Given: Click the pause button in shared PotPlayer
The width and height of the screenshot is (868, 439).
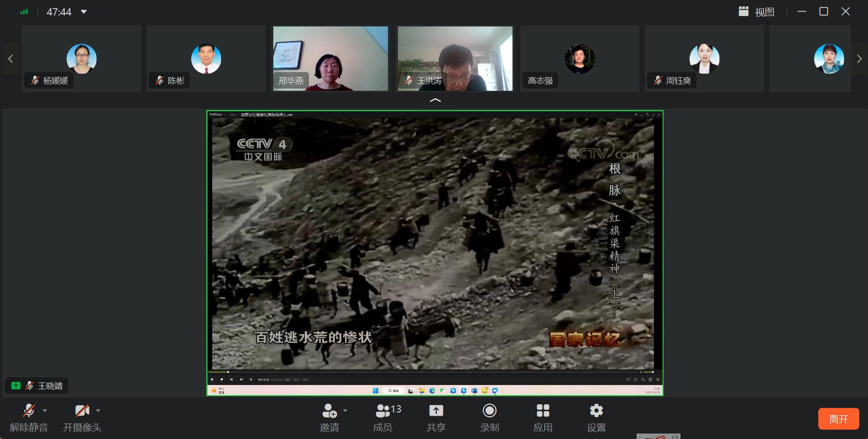Looking at the screenshot, I should coord(212,379).
